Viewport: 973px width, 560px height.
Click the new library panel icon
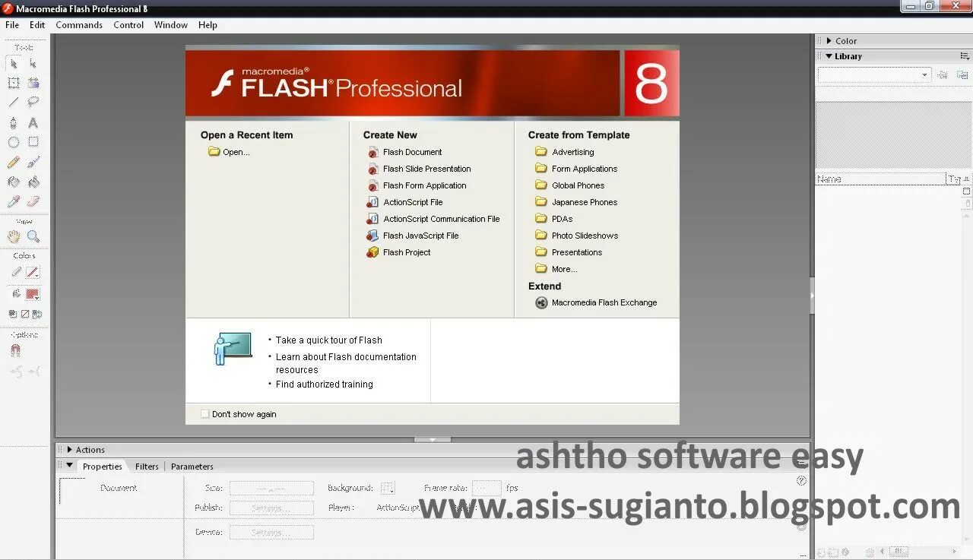tap(962, 74)
